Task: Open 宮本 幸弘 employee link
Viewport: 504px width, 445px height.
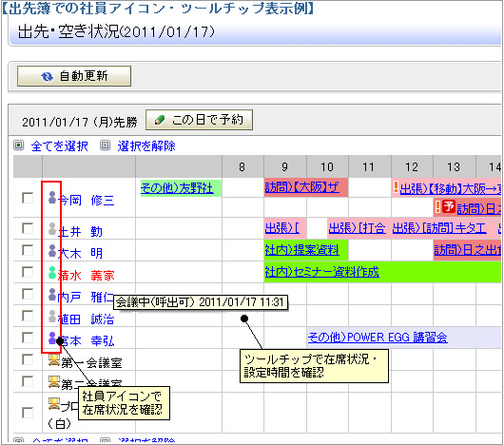Action: pos(87,340)
